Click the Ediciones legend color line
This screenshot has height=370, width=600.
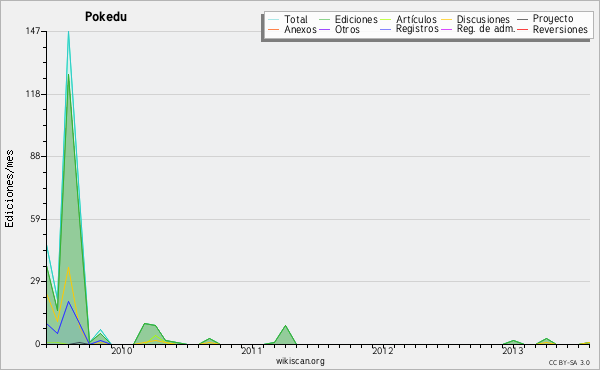324,19
